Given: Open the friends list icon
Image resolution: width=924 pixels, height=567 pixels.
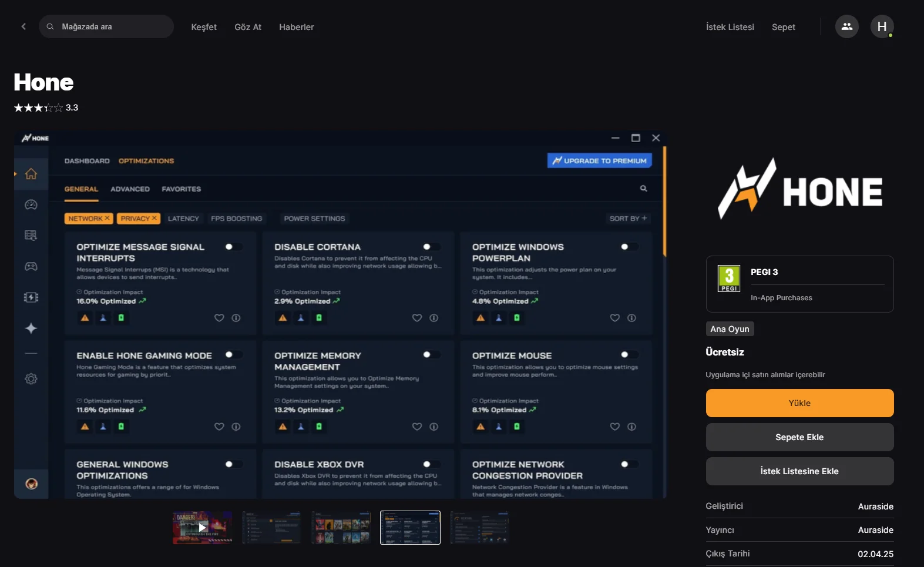Looking at the screenshot, I should coord(847,26).
